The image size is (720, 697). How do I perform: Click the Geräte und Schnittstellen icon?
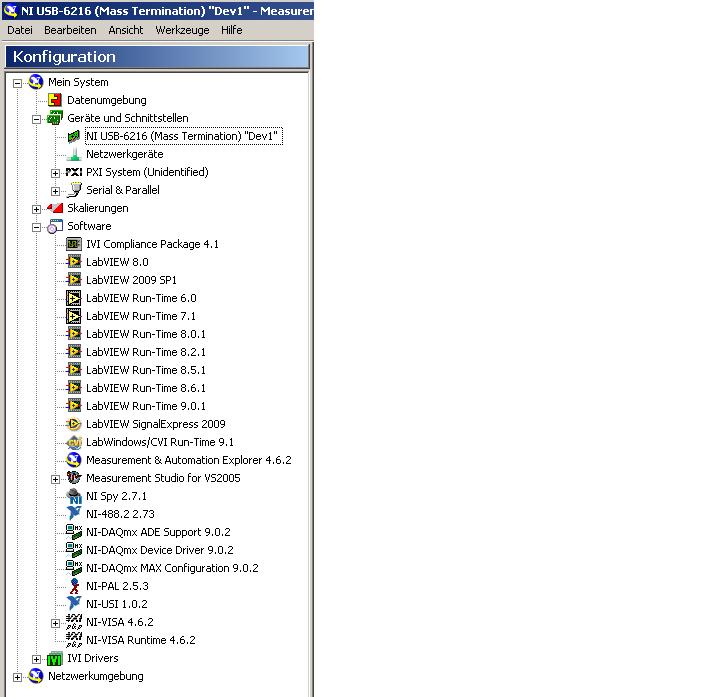tap(55, 118)
